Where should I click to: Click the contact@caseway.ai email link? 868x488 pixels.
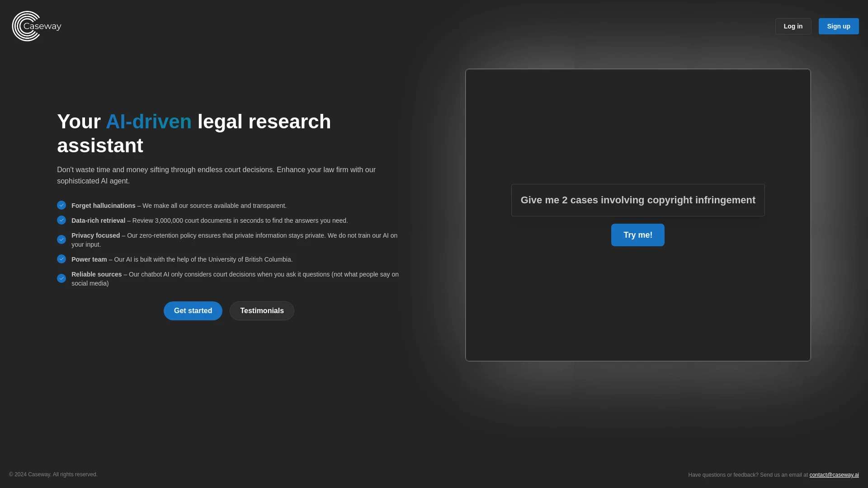(834, 474)
